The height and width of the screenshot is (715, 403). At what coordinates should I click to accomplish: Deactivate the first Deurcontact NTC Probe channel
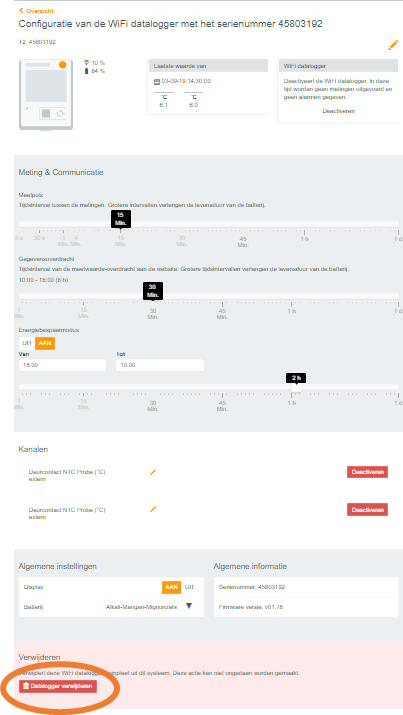[x=367, y=472]
